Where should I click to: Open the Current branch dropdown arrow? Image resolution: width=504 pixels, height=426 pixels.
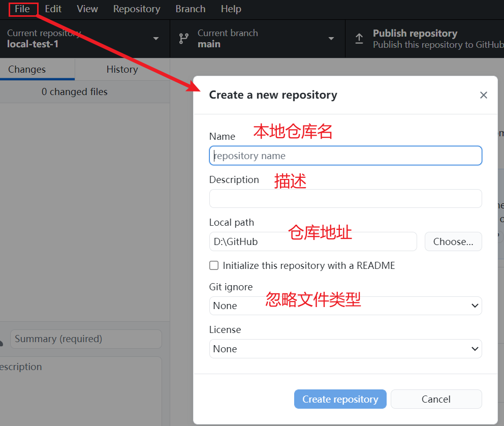click(x=331, y=39)
